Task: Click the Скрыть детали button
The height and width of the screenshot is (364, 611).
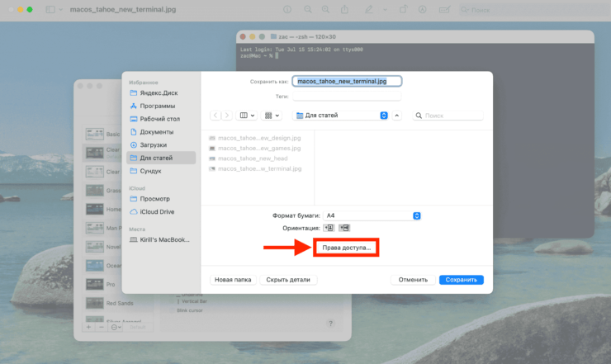Action: (289, 280)
